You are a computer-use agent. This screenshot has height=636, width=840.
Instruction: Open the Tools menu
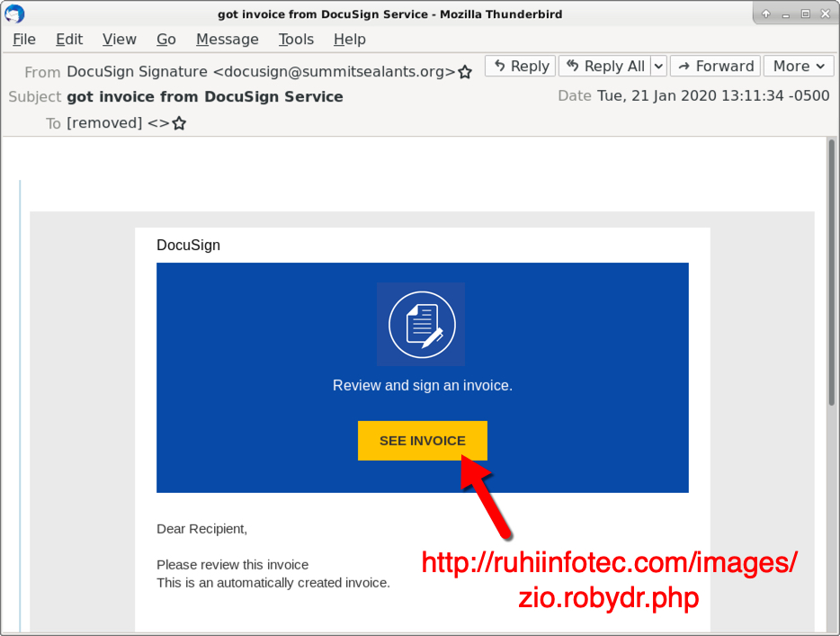296,39
